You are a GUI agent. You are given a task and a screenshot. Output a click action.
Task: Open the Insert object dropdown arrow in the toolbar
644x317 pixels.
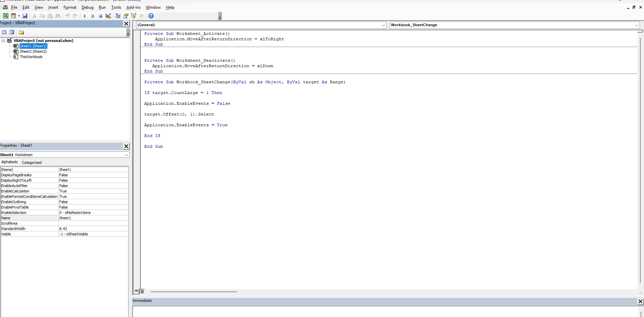19,16
